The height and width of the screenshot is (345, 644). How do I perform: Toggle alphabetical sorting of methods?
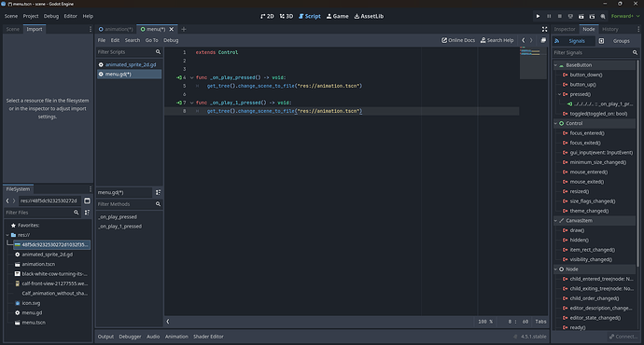click(x=158, y=192)
